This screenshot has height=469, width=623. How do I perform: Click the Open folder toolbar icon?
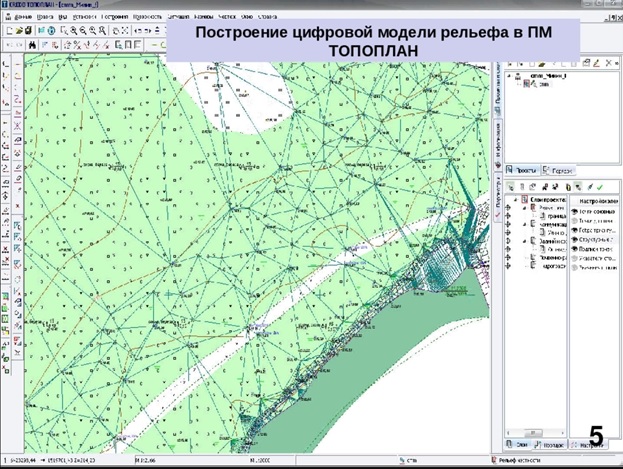[x=19, y=31]
